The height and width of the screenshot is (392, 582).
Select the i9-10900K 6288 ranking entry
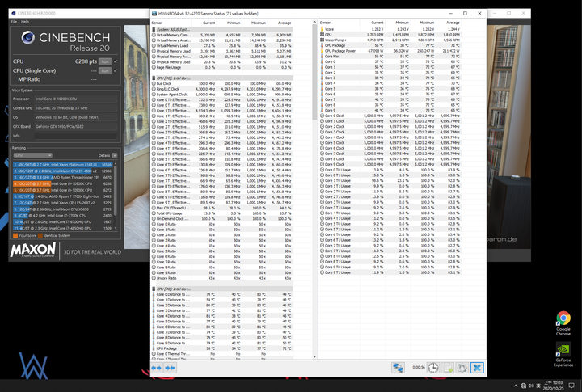(x=63, y=183)
